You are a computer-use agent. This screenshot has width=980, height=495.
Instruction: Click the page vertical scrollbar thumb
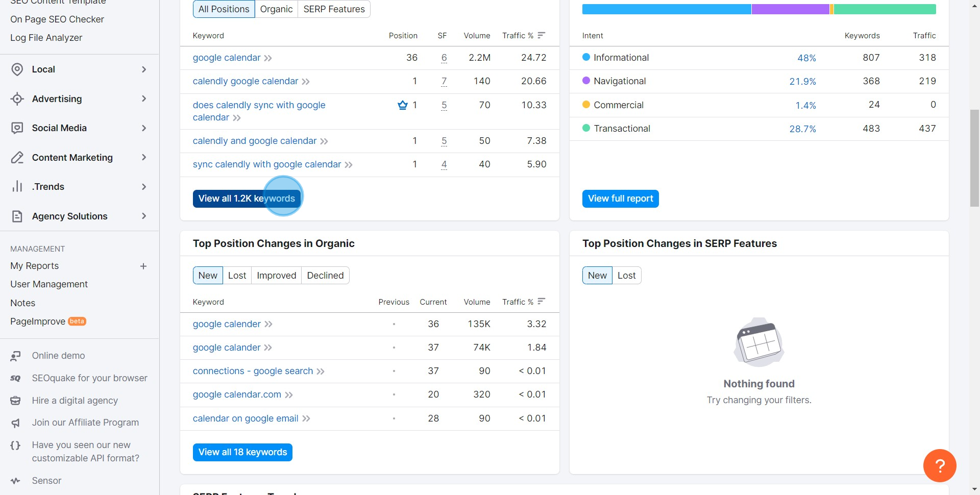click(974, 158)
